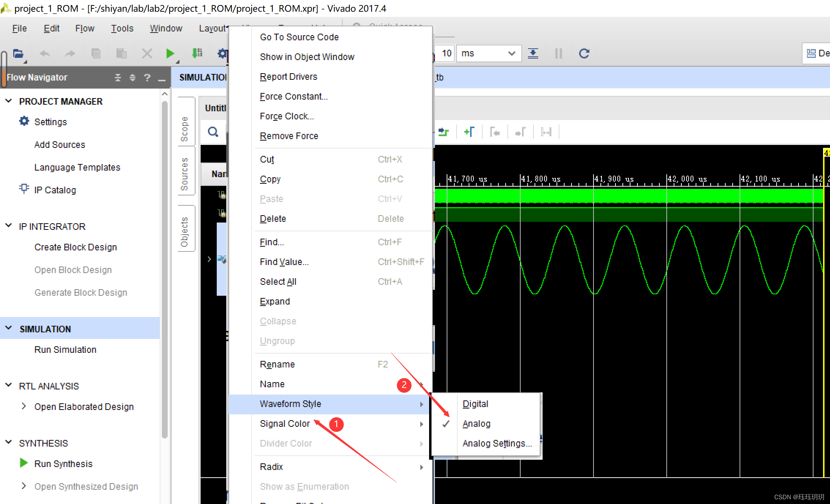Screen dimensions: 830x504
Task: Click Add Sources under Project Manager
Action: coord(59,144)
